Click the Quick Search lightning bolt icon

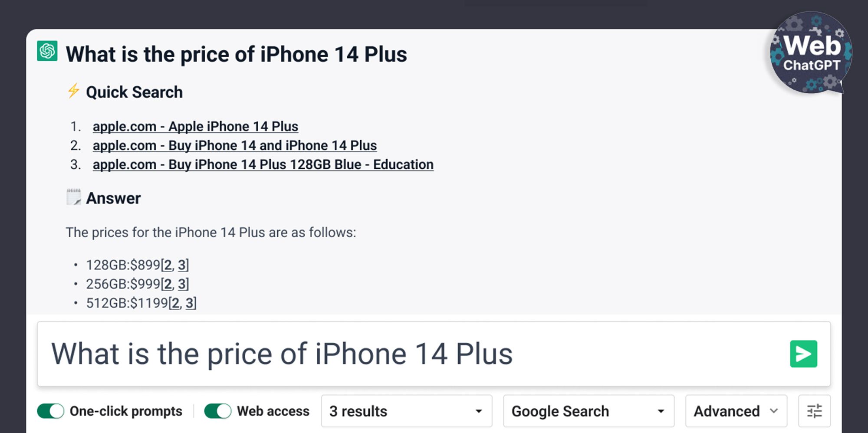pyautogui.click(x=73, y=91)
